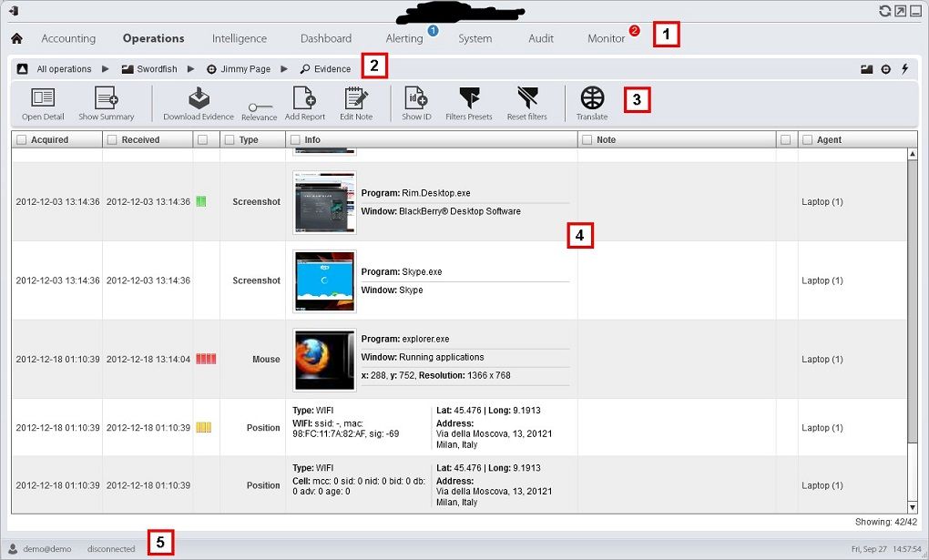Click the vertical scrollbar thumb

click(913, 300)
